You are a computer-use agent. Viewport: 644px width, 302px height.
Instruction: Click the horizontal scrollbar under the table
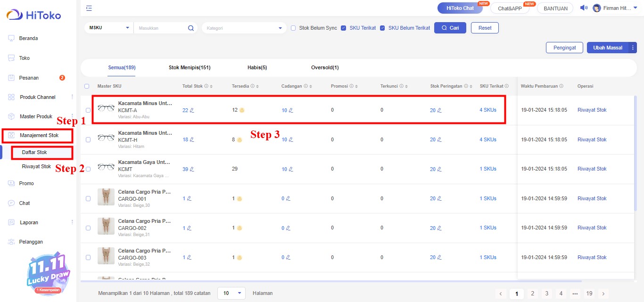click(x=330, y=281)
